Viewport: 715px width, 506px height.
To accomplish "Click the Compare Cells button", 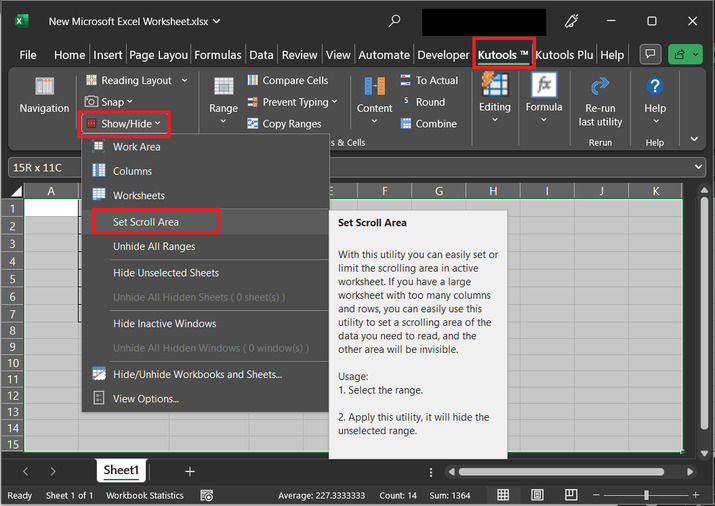I will (x=294, y=80).
